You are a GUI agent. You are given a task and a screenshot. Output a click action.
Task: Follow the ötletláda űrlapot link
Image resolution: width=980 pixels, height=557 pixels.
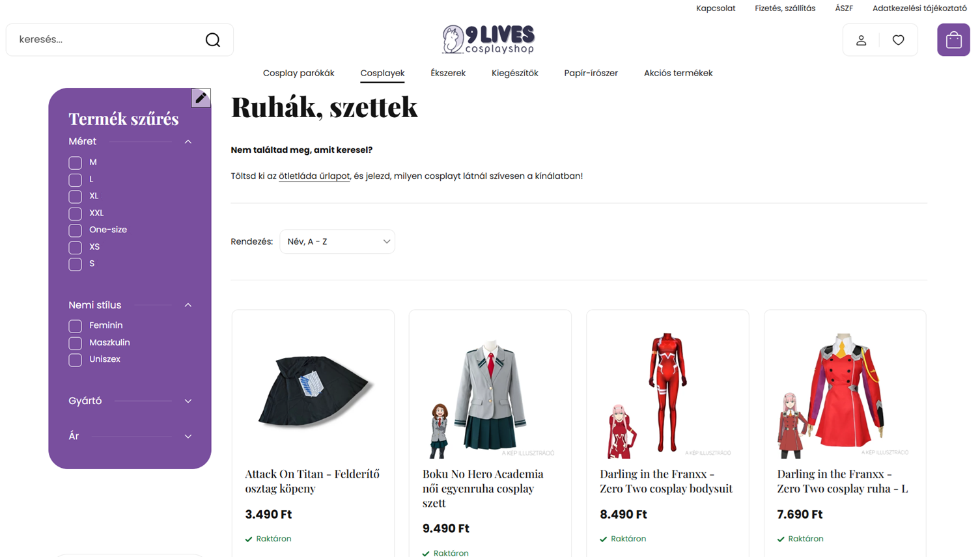(314, 176)
